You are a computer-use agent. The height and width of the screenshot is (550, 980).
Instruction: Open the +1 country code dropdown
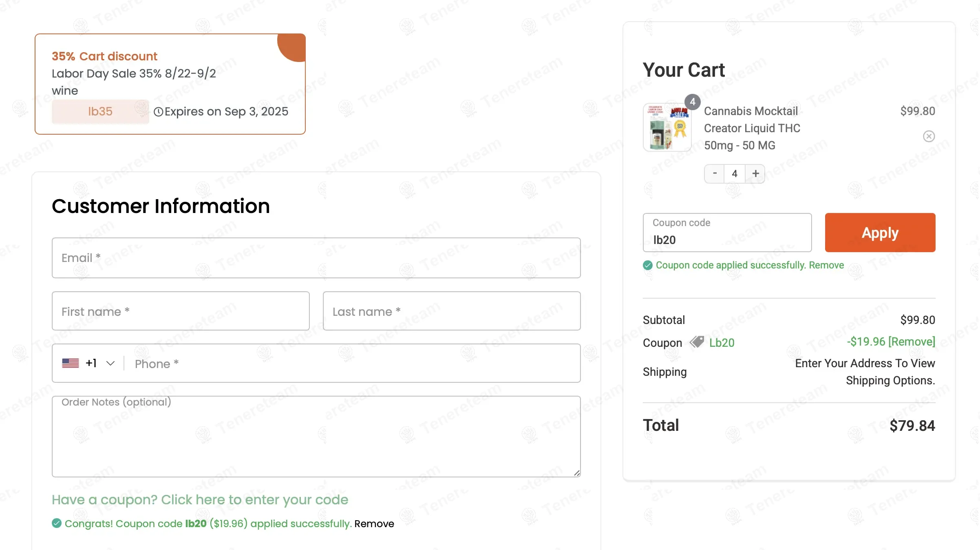click(x=100, y=363)
